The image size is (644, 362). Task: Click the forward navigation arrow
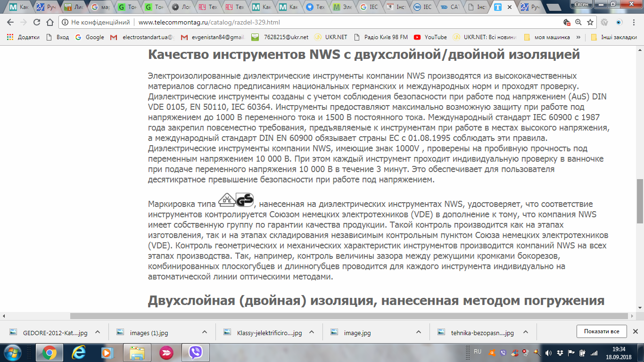coord(24,22)
